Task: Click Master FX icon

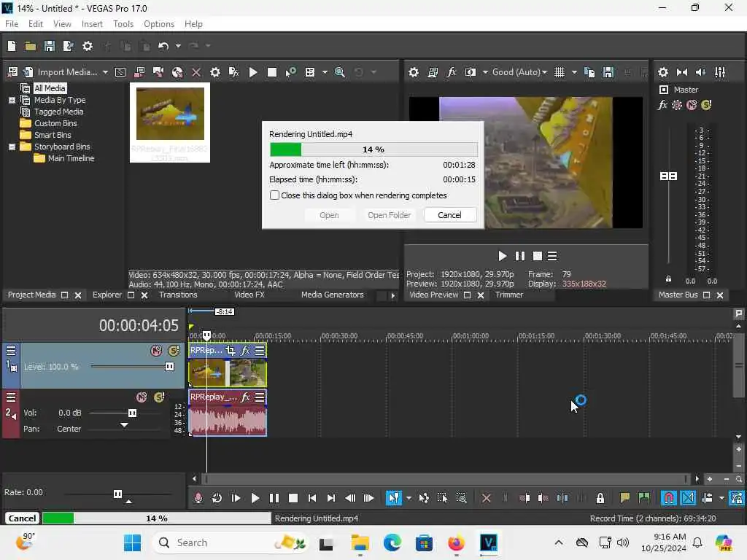Action: pyautogui.click(x=662, y=105)
